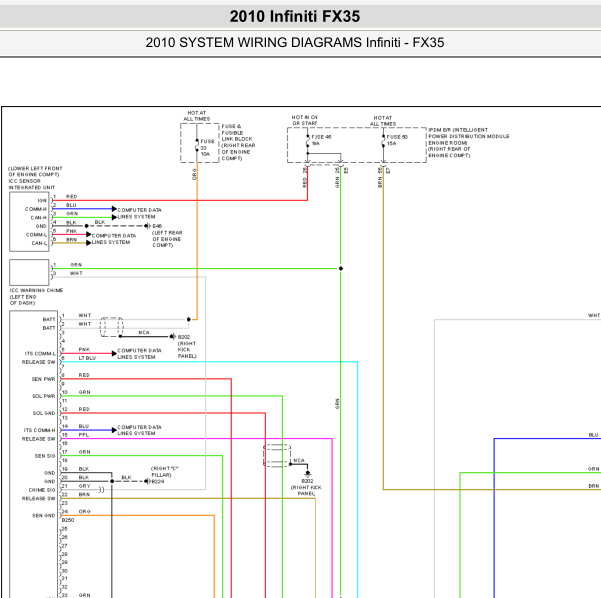Click 'FUSE 33 10A' in the fuse block
The image size is (601, 598).
[207, 148]
